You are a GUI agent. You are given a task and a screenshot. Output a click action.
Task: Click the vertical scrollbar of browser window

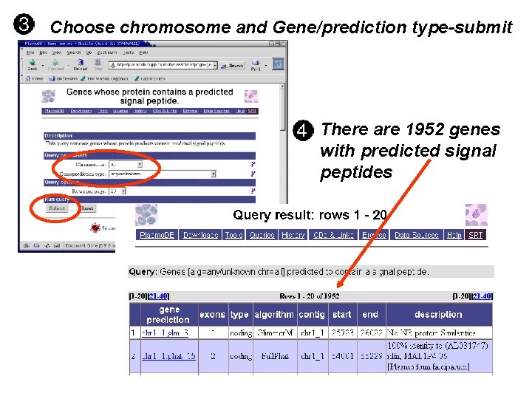click(282, 143)
